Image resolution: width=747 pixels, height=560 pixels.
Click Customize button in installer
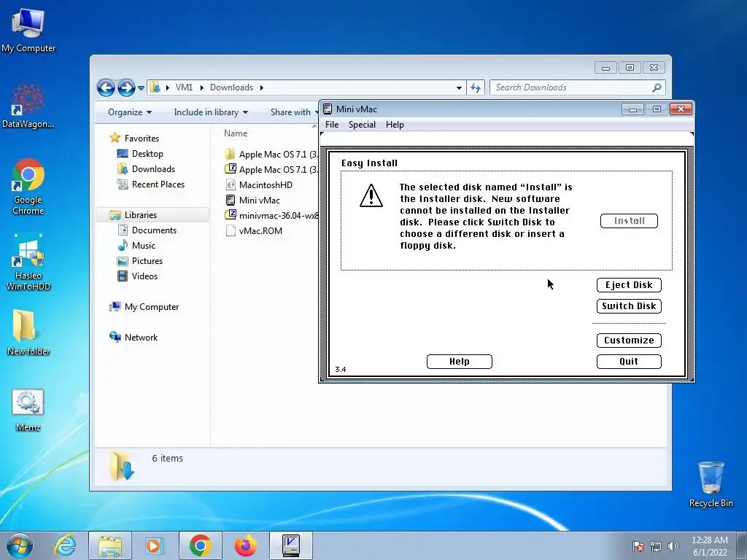coord(629,341)
